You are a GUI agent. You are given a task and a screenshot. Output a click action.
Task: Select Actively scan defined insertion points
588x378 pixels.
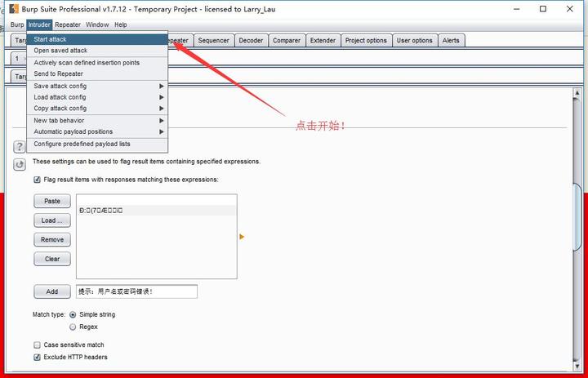tap(97, 63)
